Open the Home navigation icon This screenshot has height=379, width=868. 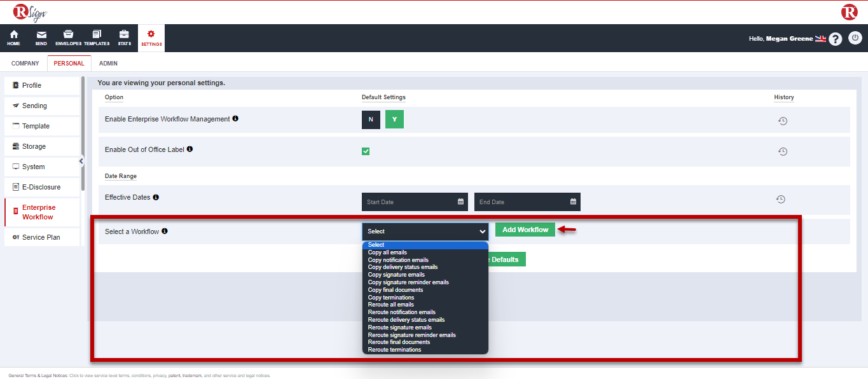13,38
